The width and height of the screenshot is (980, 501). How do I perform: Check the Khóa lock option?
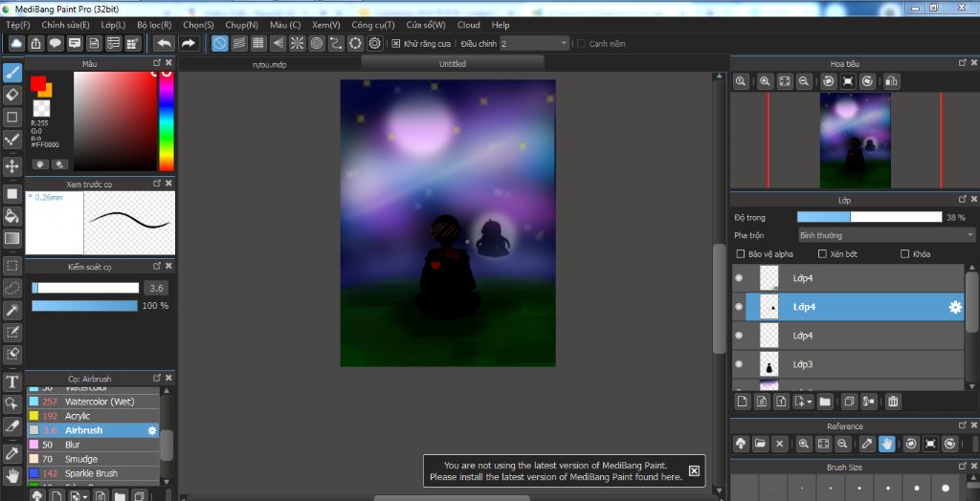coord(905,254)
